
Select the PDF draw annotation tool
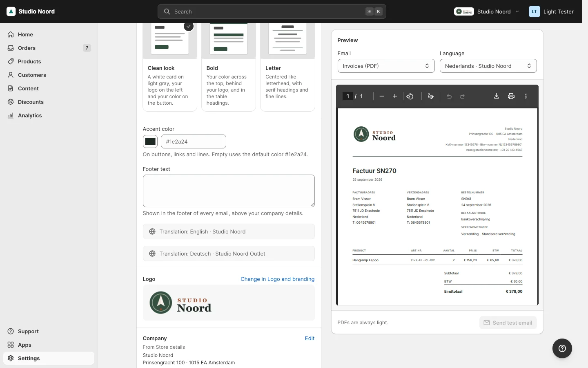point(430,96)
